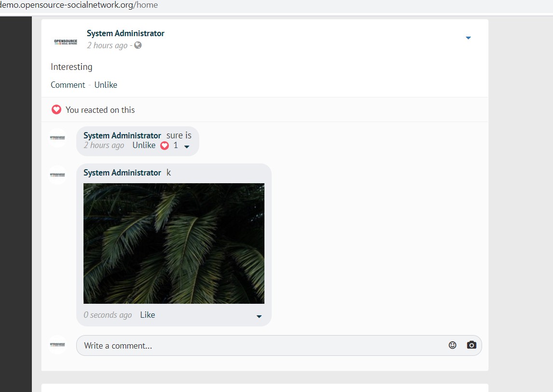The width and height of the screenshot is (553, 392).
Task: Click the post author's OSSN logo avatar
Action: 66,41
